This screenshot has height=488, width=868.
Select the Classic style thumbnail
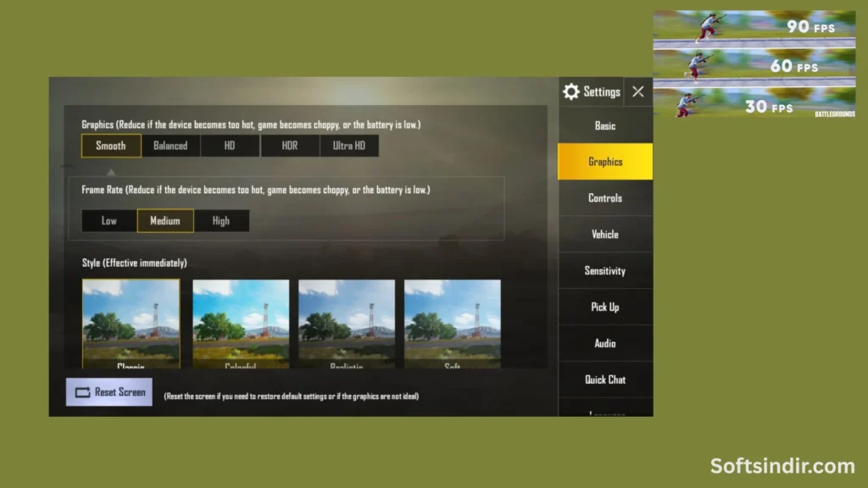click(131, 322)
